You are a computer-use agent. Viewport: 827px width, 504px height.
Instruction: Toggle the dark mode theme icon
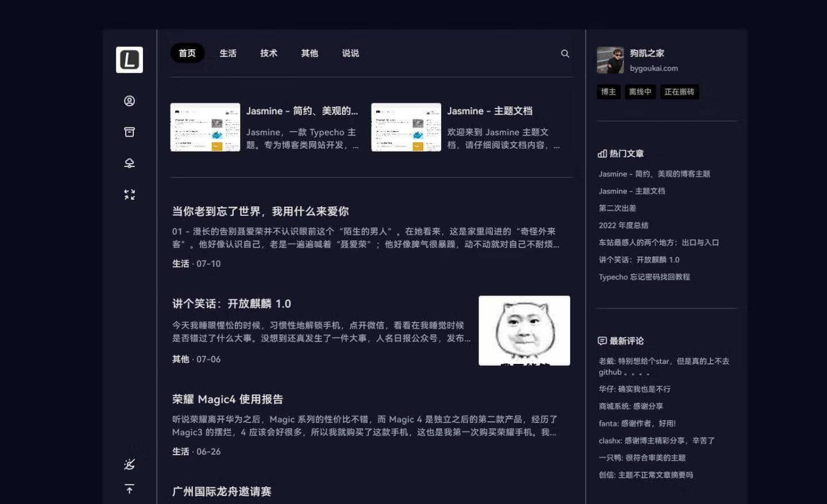[129, 464]
